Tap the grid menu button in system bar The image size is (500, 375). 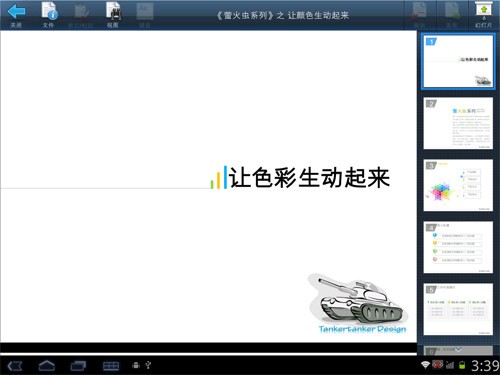(x=111, y=366)
